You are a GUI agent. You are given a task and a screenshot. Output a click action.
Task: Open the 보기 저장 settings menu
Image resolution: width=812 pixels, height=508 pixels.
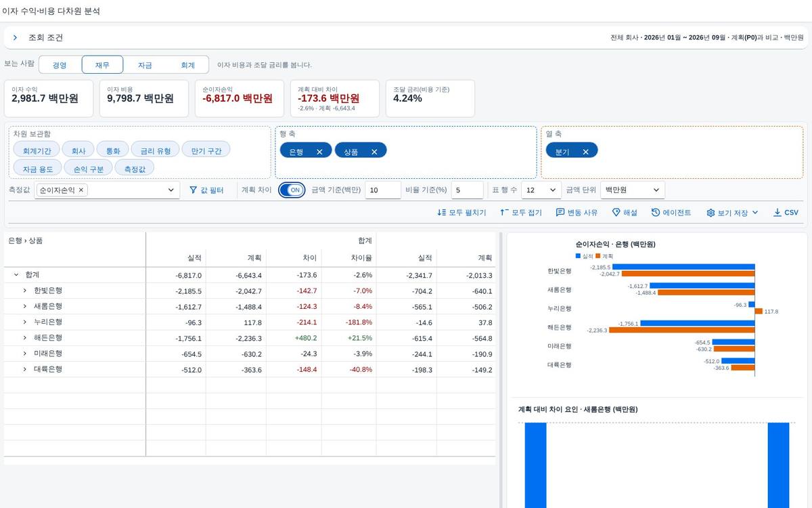click(732, 213)
